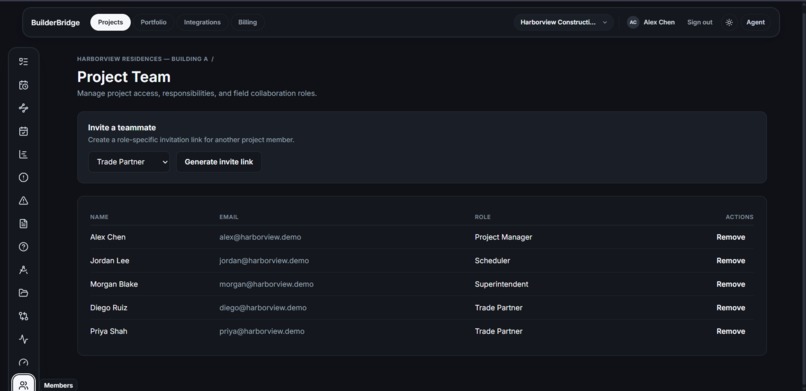The width and height of the screenshot is (806, 391).
Task: Open the Trade Partner role dropdown
Action: pos(129,162)
